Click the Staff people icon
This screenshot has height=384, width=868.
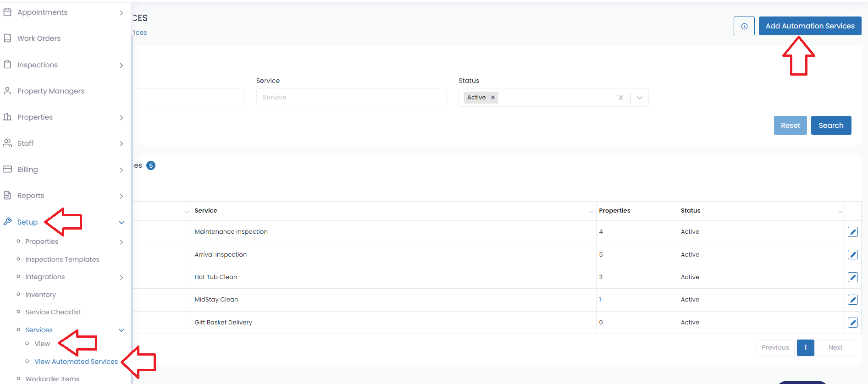(x=7, y=143)
